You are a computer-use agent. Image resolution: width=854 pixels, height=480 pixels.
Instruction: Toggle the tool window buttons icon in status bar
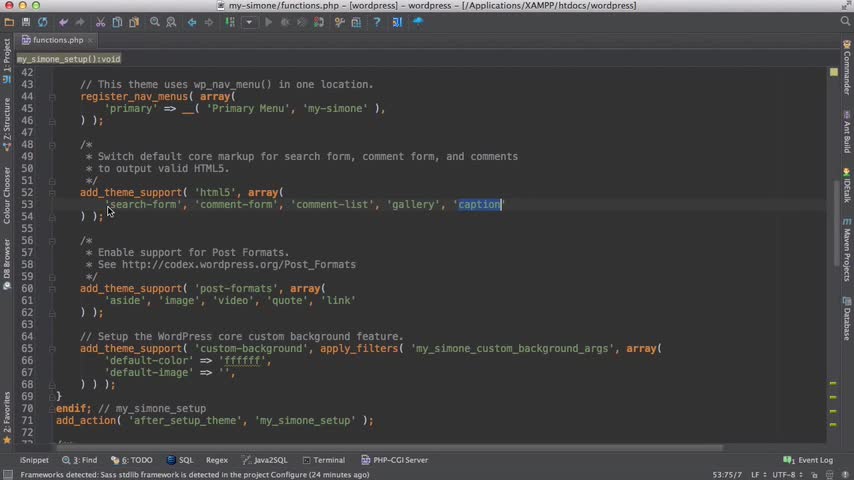8,475
